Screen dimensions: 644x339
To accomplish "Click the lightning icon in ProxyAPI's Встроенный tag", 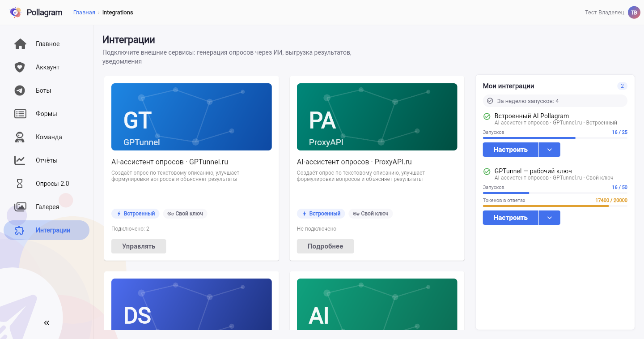I will pos(305,214).
